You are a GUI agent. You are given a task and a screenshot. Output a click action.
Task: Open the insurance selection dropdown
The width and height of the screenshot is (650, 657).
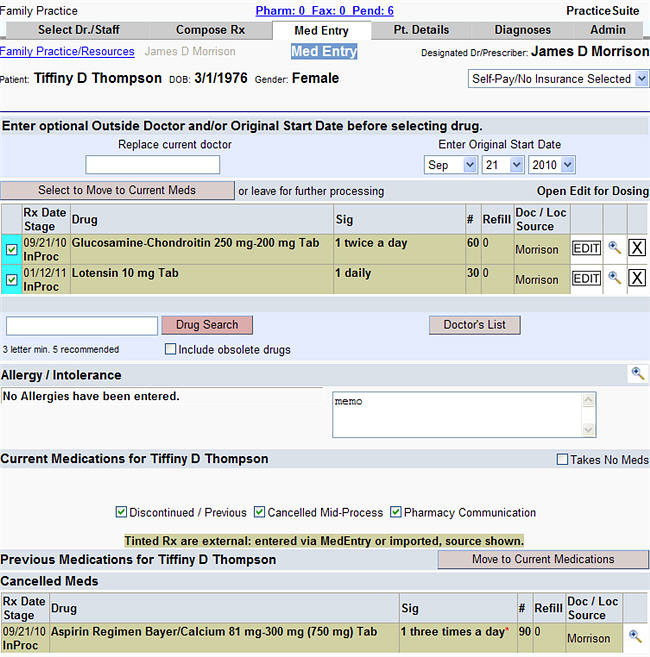point(558,79)
